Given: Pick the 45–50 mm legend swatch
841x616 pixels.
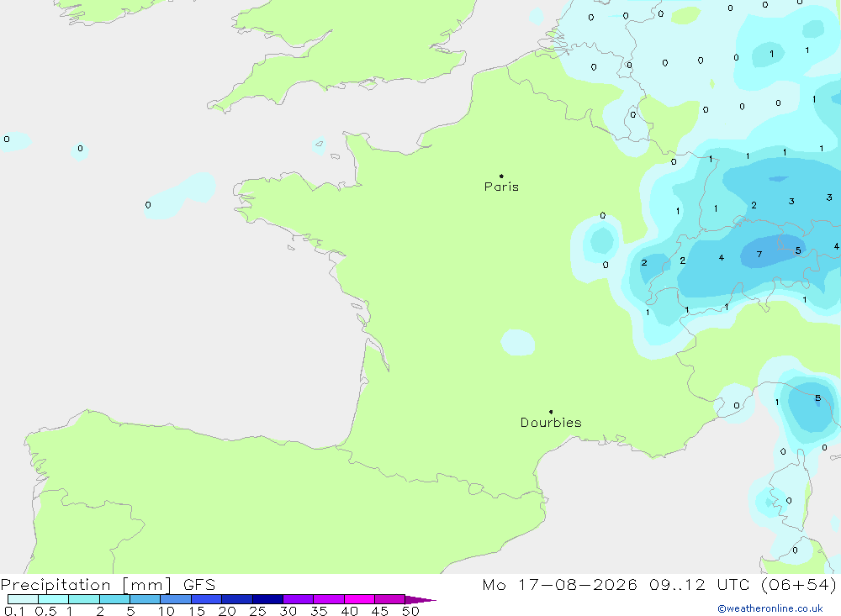Looking at the screenshot, I should click(x=390, y=599).
